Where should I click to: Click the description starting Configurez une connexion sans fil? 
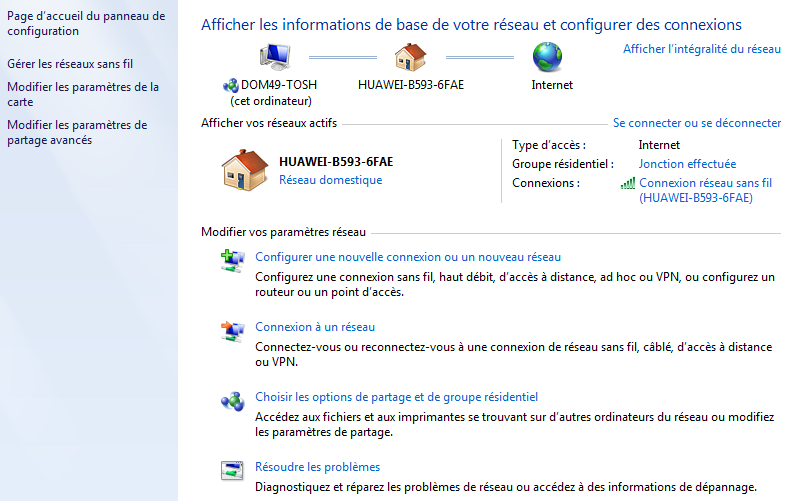click(515, 285)
